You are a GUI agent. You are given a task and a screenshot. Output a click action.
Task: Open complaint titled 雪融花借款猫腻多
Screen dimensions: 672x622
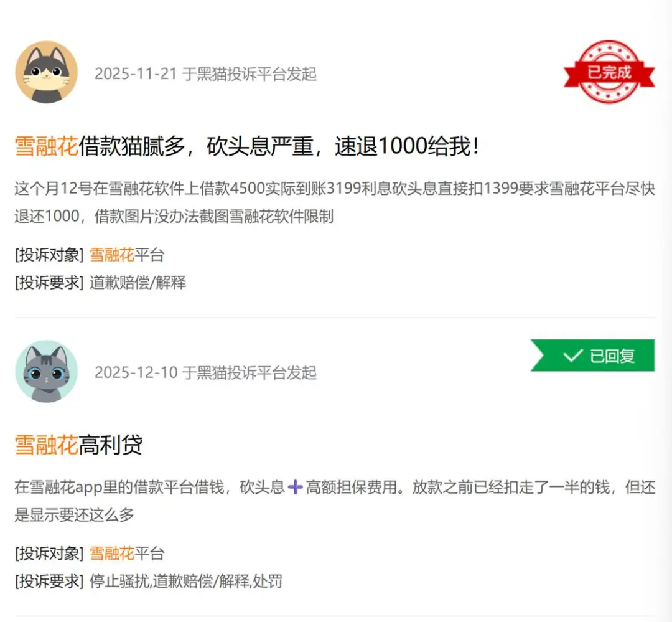click(247, 146)
